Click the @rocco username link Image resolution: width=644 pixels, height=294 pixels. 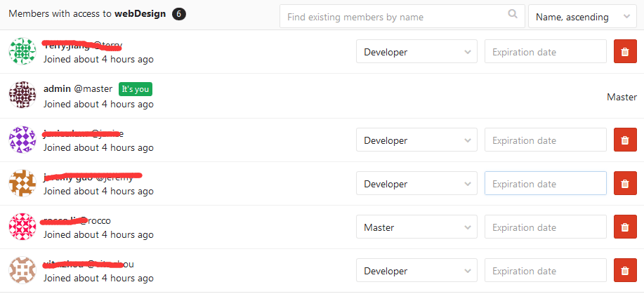[x=98, y=220]
